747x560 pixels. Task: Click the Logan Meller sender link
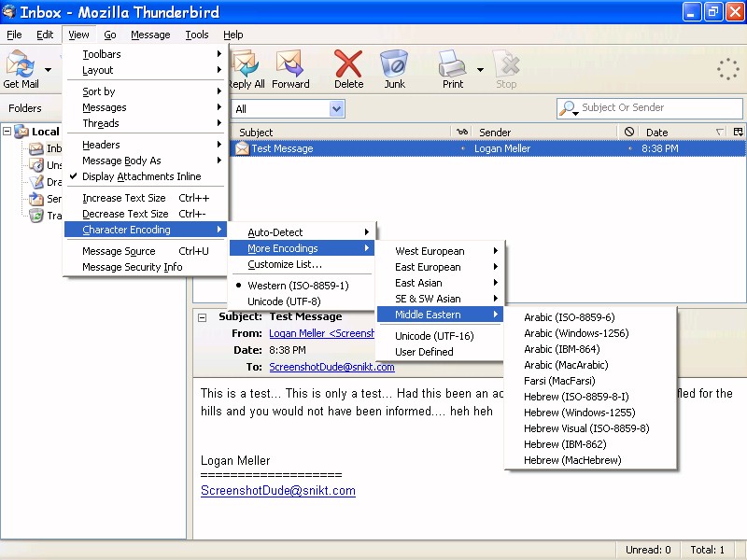coord(321,333)
